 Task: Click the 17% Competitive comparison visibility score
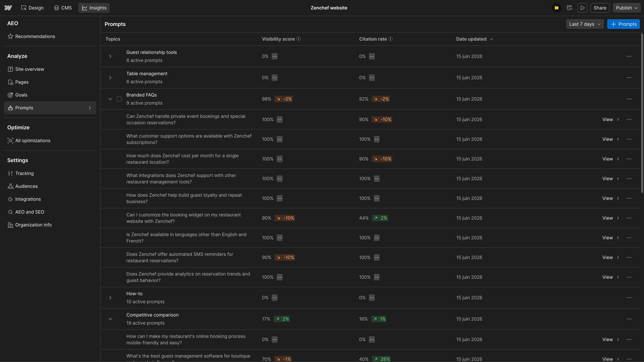tap(266, 319)
